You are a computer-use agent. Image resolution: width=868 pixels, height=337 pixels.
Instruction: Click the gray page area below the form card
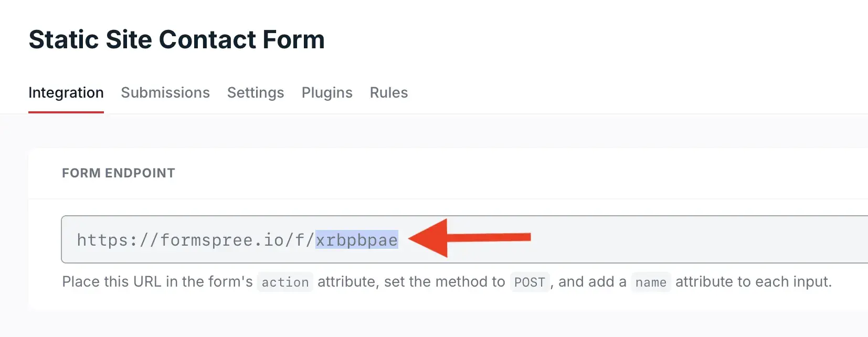[x=434, y=325]
